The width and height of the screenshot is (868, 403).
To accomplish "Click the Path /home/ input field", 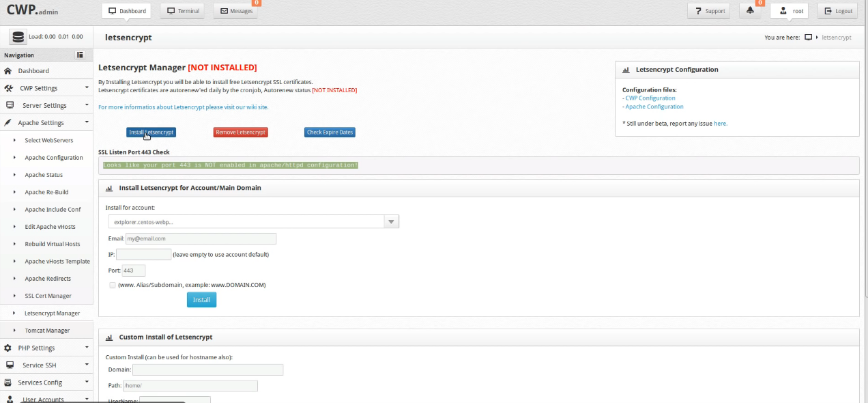I will coord(190,386).
